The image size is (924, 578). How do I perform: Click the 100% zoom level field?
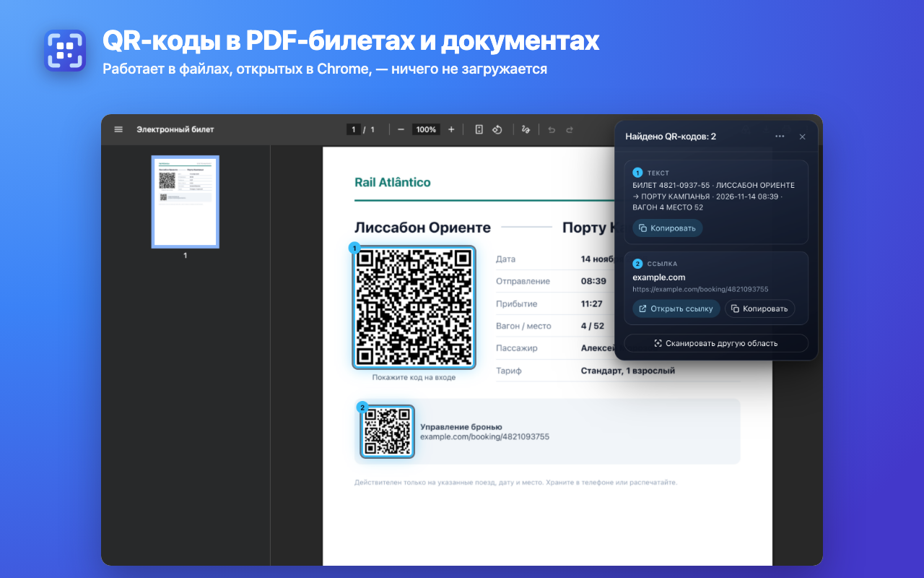pyautogui.click(x=426, y=129)
